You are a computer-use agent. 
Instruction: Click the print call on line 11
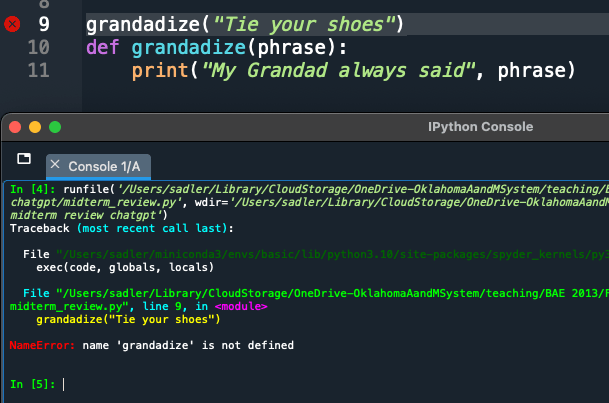coord(160,71)
